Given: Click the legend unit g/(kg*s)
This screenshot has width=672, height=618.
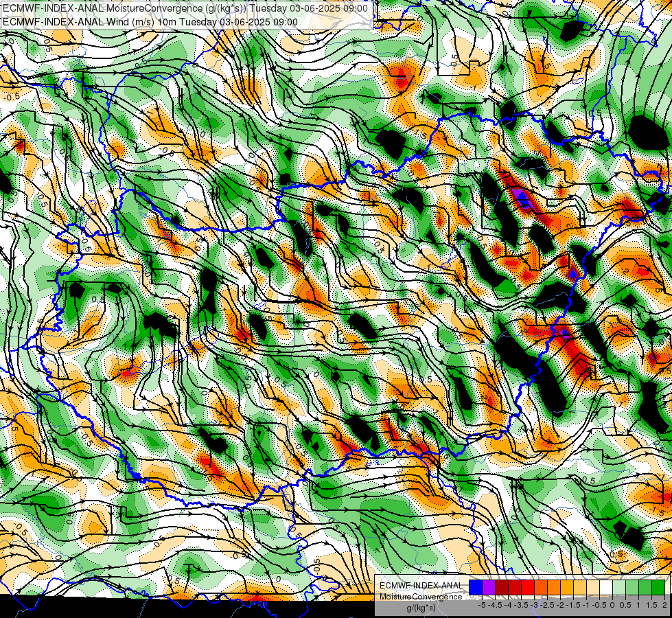Looking at the screenshot, I should coord(421,608).
